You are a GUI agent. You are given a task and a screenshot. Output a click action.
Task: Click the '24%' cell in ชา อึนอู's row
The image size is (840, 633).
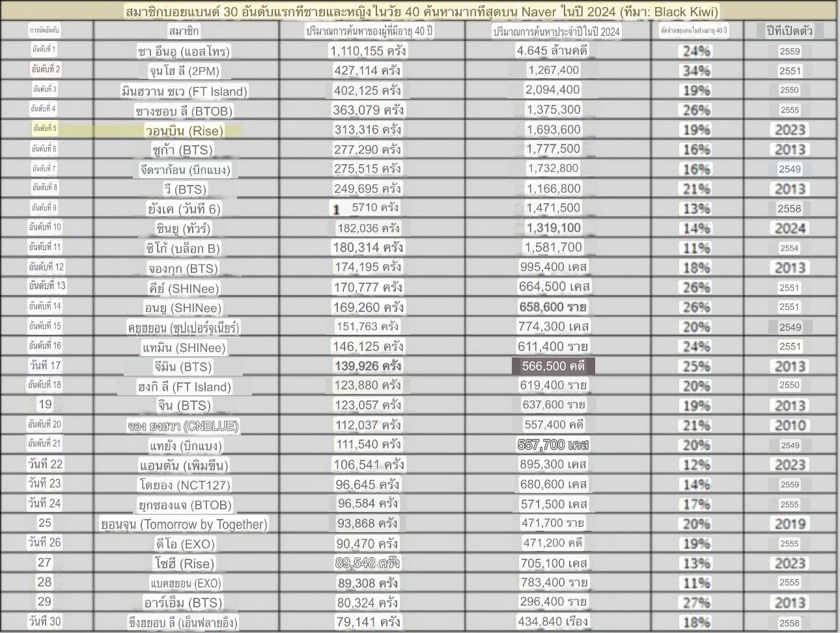click(696, 51)
